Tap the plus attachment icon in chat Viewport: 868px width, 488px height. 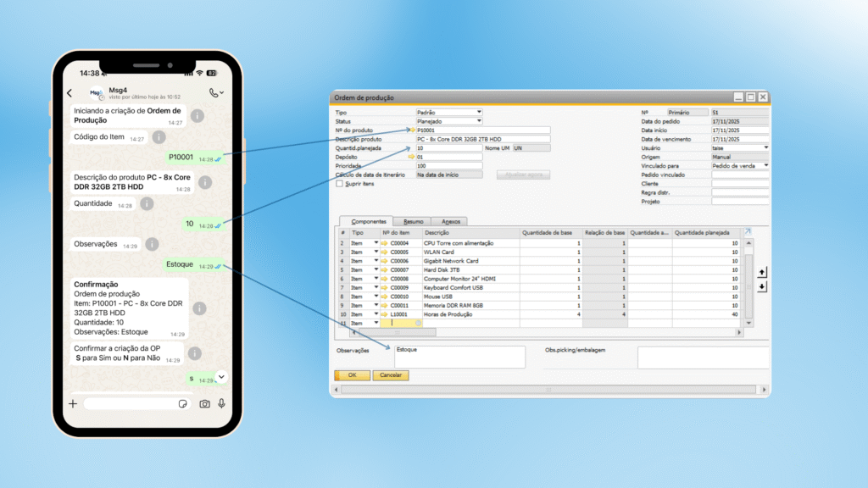pos(73,404)
